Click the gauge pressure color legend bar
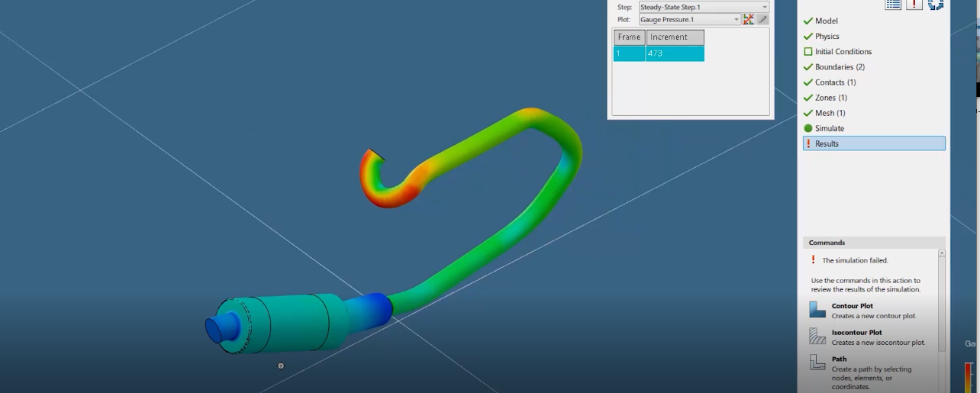Image resolution: width=980 pixels, height=393 pixels. pyautogui.click(x=969, y=377)
